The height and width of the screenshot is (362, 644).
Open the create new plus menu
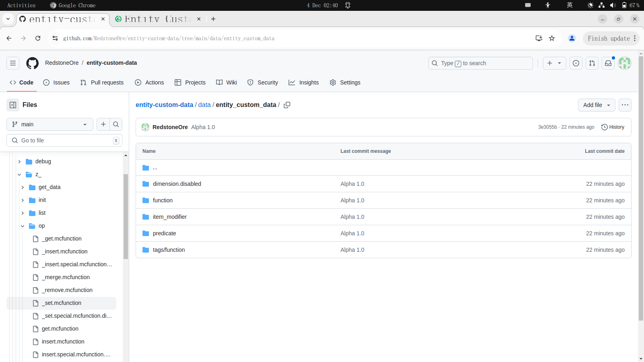[x=555, y=63]
